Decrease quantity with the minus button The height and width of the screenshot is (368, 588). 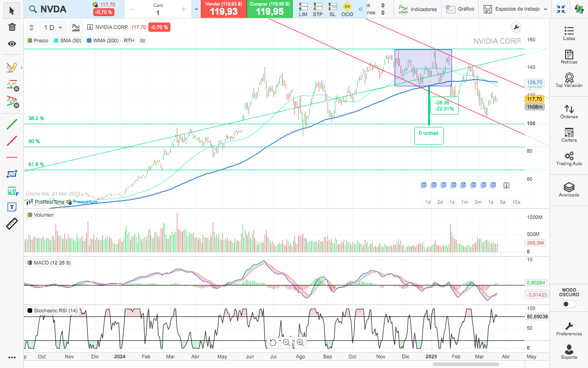pos(132,9)
